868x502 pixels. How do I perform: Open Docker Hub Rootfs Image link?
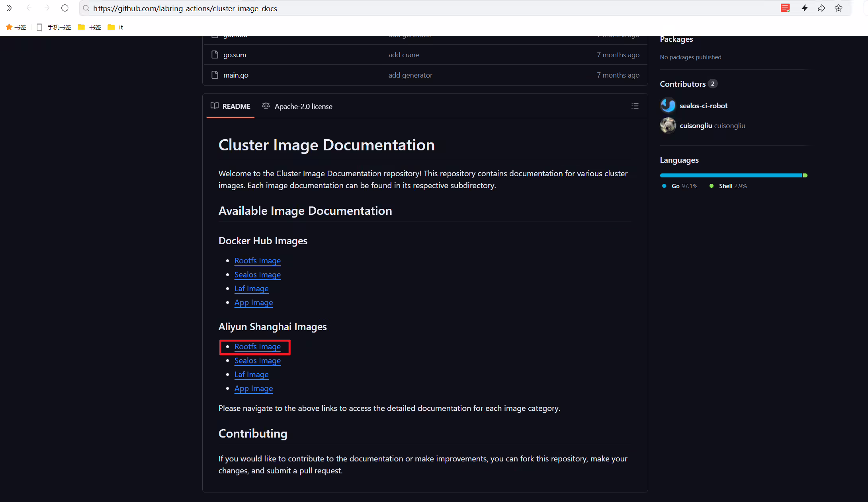coord(258,261)
